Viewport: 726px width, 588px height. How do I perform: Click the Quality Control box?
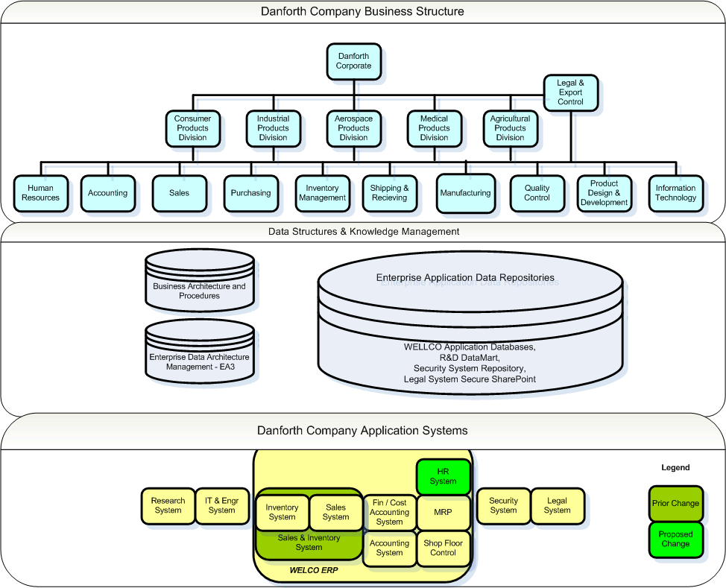[537, 193]
